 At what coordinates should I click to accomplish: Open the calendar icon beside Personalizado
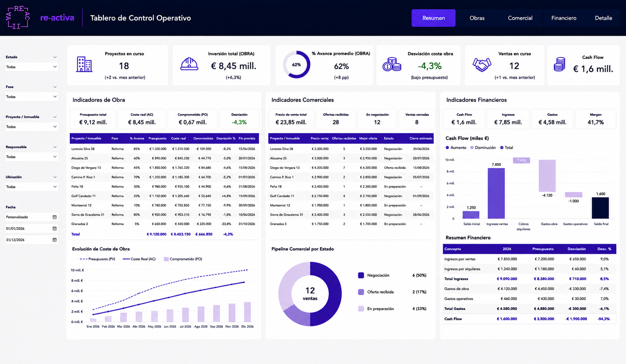[x=54, y=217]
